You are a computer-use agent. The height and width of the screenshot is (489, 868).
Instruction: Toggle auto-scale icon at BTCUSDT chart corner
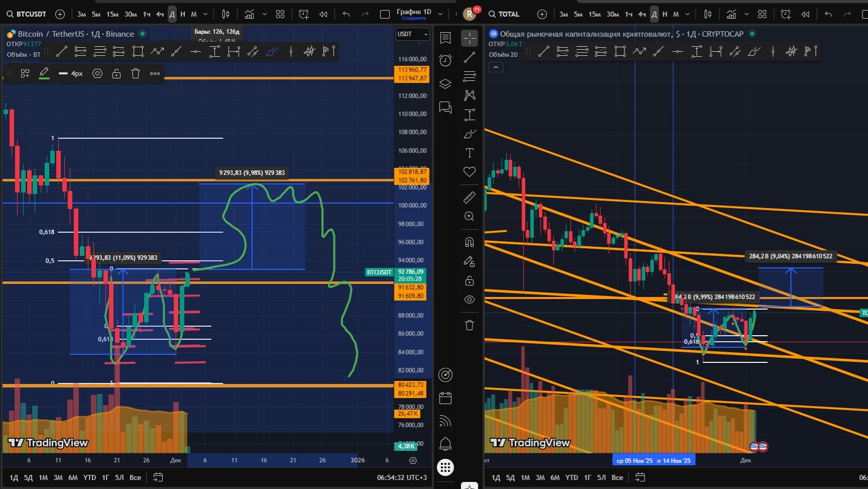click(x=413, y=460)
